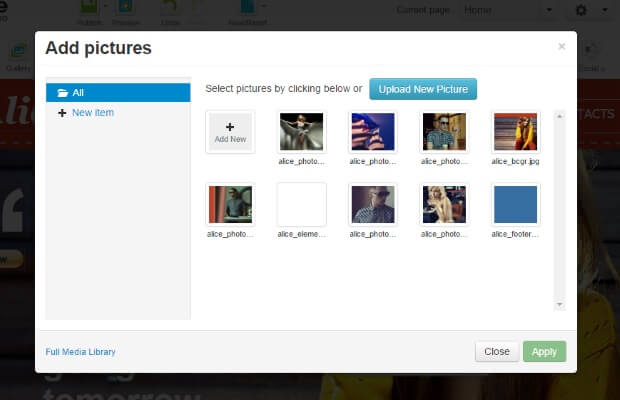The height and width of the screenshot is (400, 620).
Task: Select the blank alice_eleme thumbnail
Action: pyautogui.click(x=301, y=204)
